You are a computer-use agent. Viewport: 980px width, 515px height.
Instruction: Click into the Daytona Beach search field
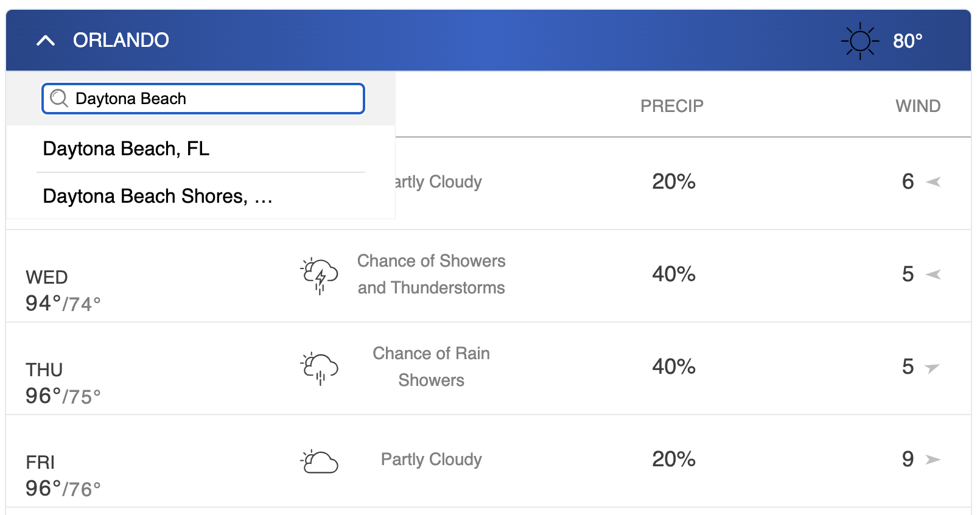click(203, 99)
